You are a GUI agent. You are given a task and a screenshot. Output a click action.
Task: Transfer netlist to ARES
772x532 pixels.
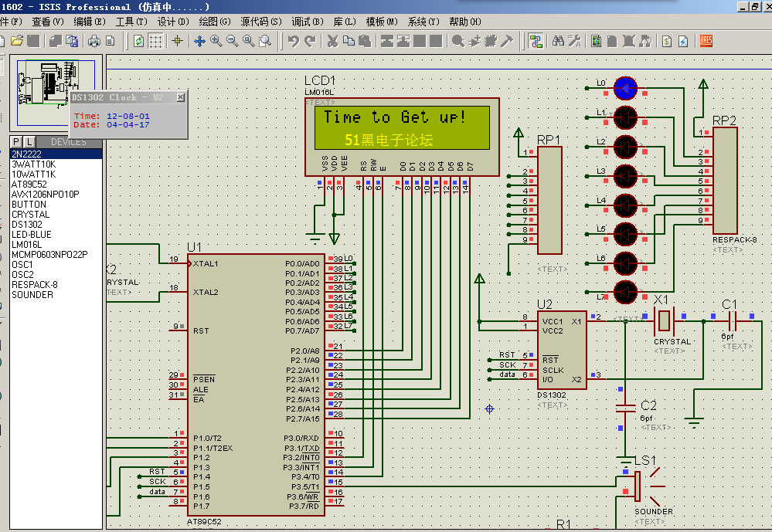(x=706, y=41)
